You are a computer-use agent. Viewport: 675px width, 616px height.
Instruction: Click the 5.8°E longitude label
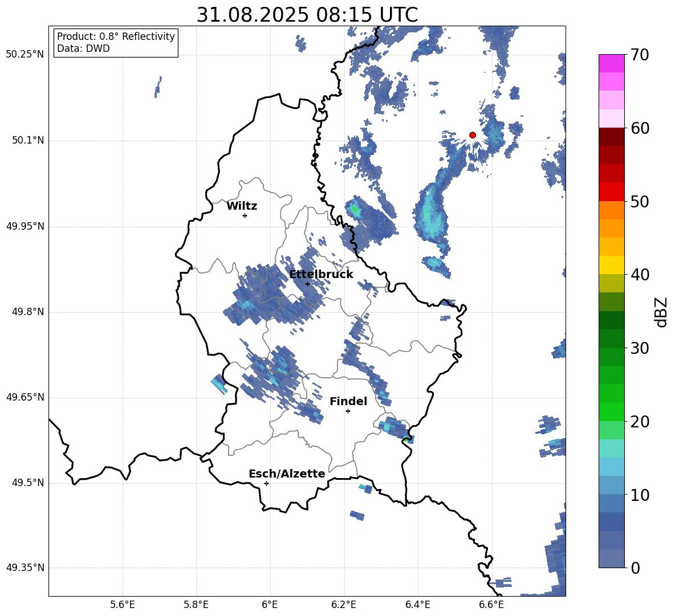pyautogui.click(x=196, y=605)
